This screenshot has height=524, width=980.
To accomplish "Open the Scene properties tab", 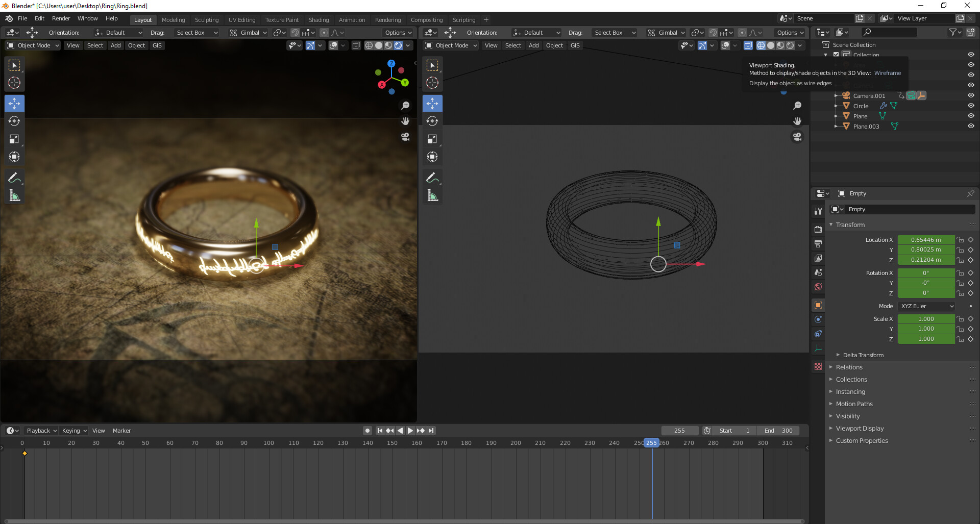I will click(818, 272).
